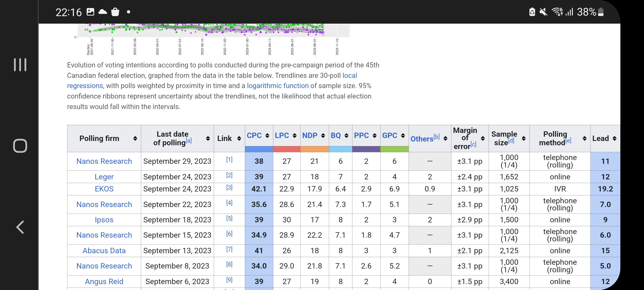Tap the shopping bag notification icon
Screen dimensions: 644x290
(x=115, y=12)
